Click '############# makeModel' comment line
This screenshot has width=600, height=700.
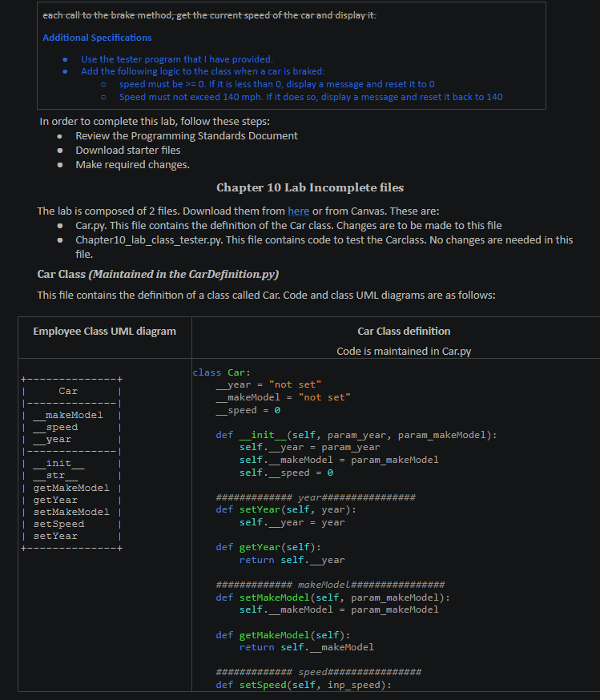point(330,585)
